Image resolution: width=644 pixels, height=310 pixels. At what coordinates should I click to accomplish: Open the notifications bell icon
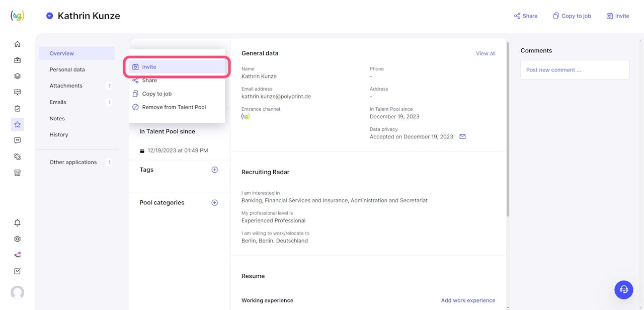point(18,223)
